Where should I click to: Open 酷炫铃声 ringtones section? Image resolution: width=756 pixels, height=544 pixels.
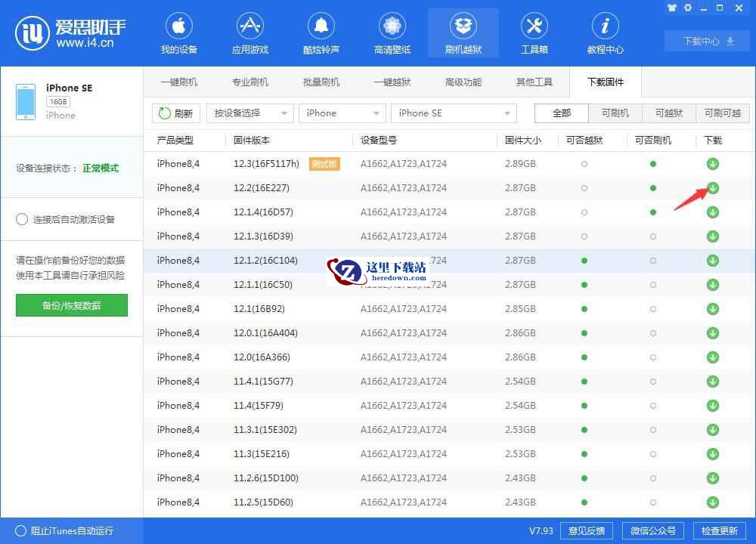tap(321, 33)
